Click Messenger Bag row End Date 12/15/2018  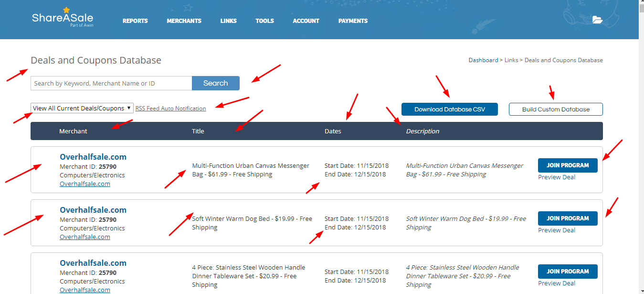(x=355, y=174)
